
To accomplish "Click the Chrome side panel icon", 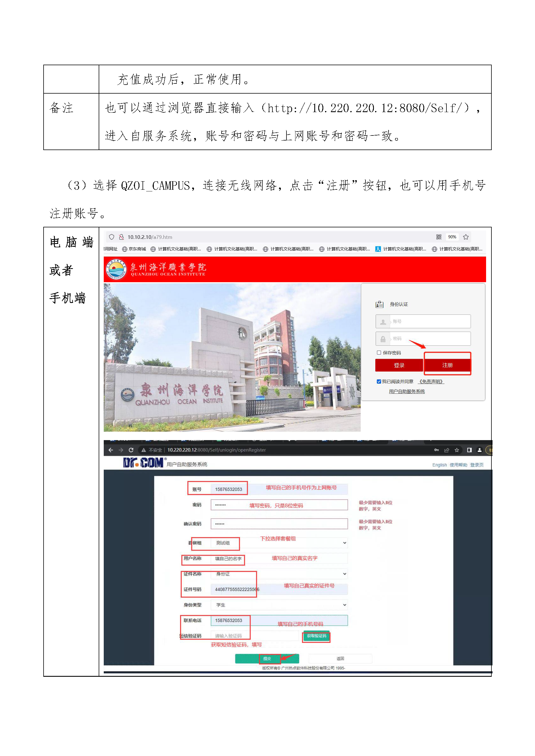I will coord(469,450).
